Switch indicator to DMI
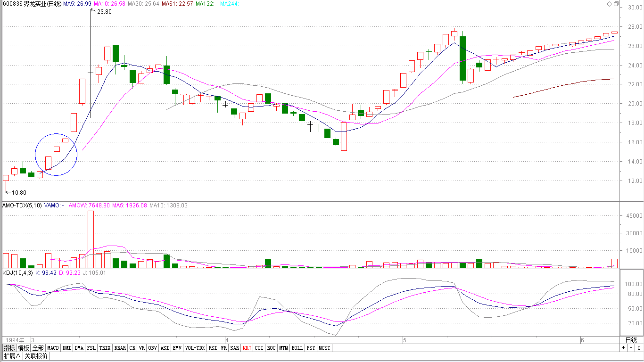 [66, 348]
